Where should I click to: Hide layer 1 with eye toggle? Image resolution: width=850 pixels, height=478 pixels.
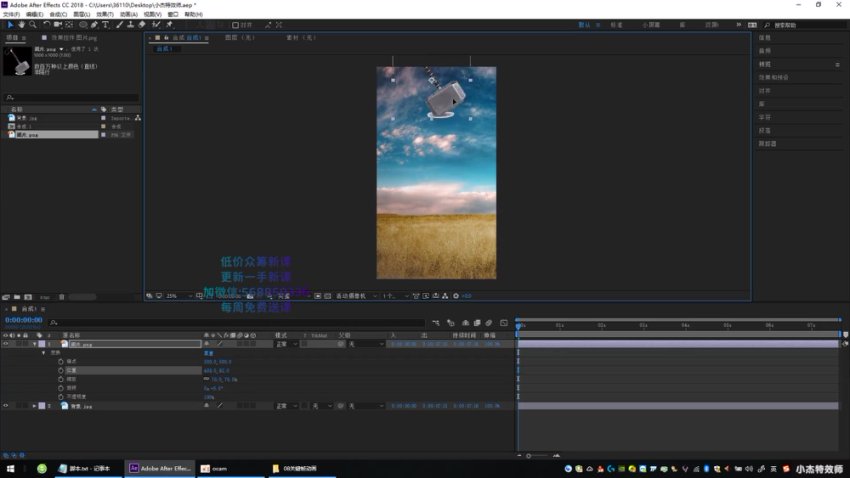click(6, 344)
